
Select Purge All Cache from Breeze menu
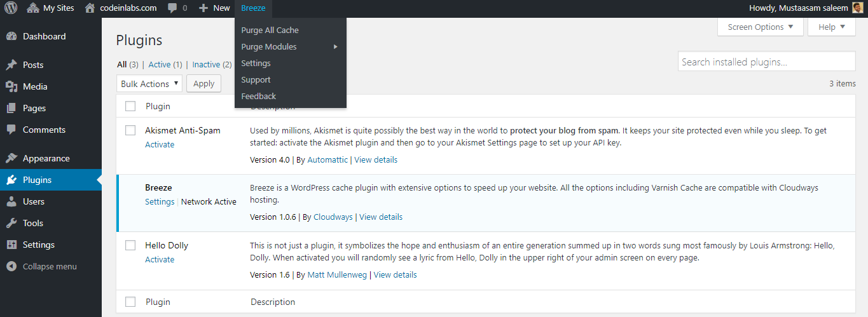pyautogui.click(x=270, y=30)
